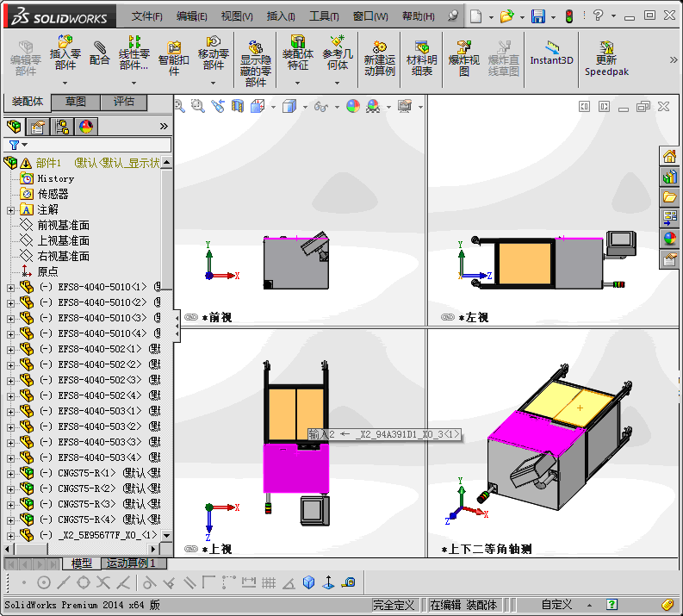
Task: Open Linear Component Pattern (线性零部件) tool
Action: click(x=134, y=53)
